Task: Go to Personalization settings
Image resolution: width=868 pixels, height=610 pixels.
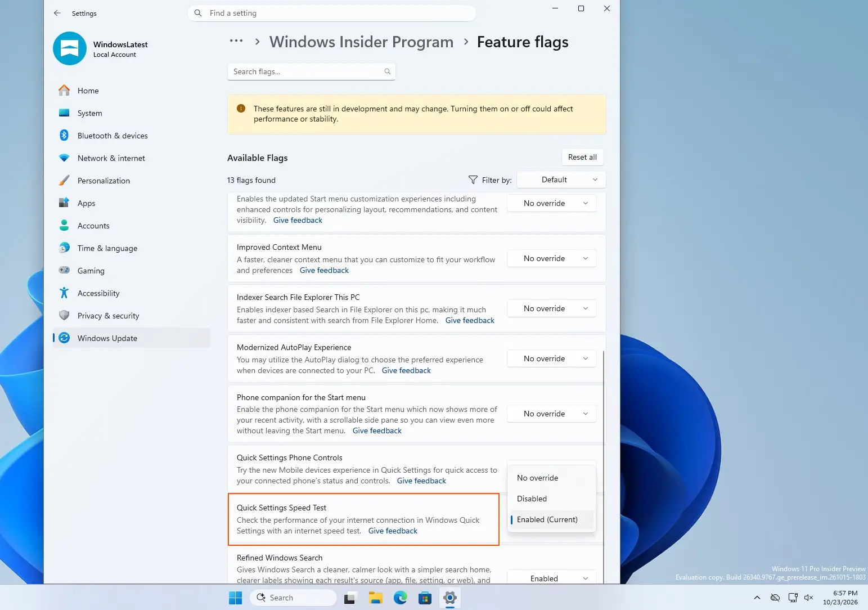Action: pos(132,181)
